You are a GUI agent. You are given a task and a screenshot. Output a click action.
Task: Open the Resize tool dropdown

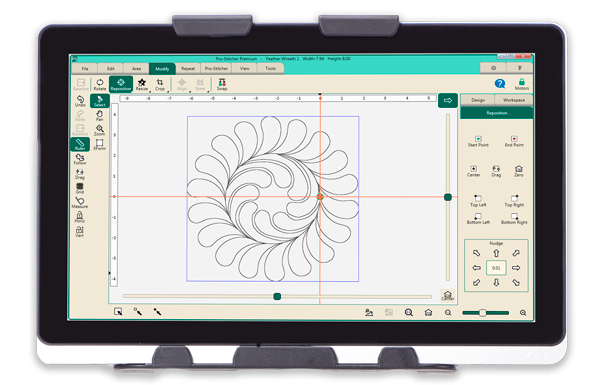pos(142,84)
